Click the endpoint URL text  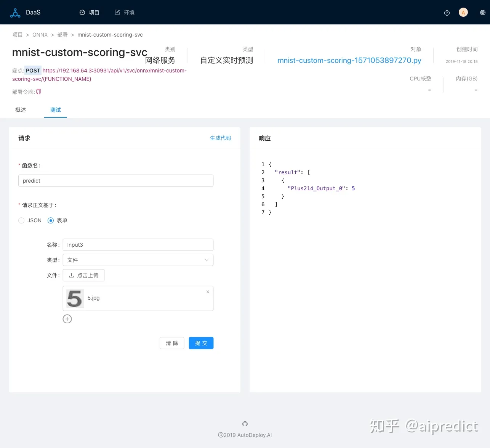(99, 75)
